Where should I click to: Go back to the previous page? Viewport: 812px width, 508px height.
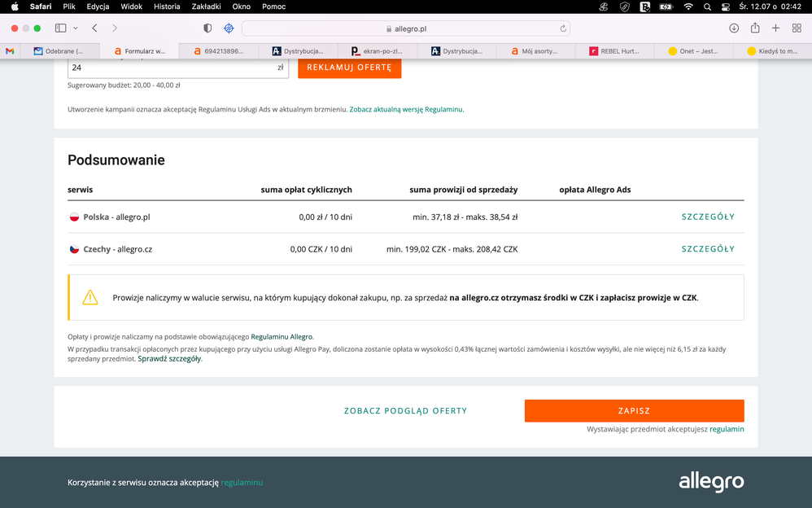[x=95, y=28]
